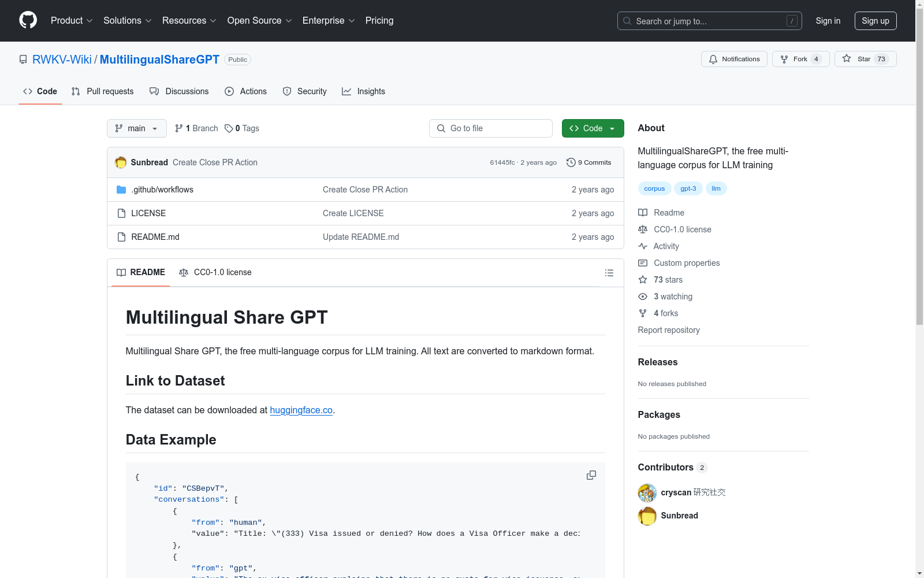The image size is (924, 578).
Task: Expand the Solutions menu
Action: pos(128,21)
